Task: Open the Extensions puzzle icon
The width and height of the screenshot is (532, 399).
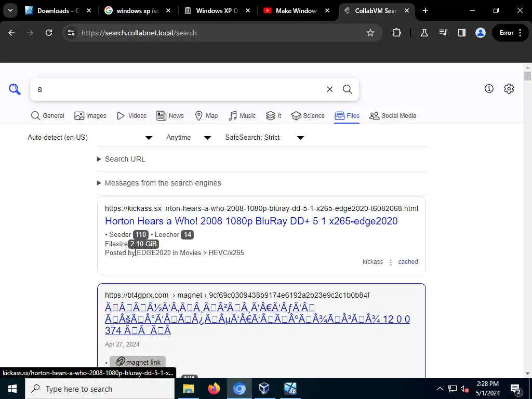Action: tap(396, 33)
